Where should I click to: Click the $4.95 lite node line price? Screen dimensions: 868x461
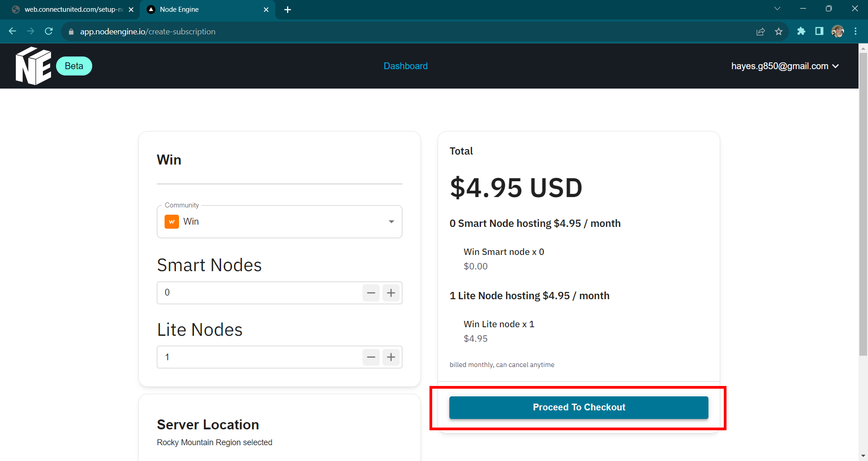(x=476, y=339)
